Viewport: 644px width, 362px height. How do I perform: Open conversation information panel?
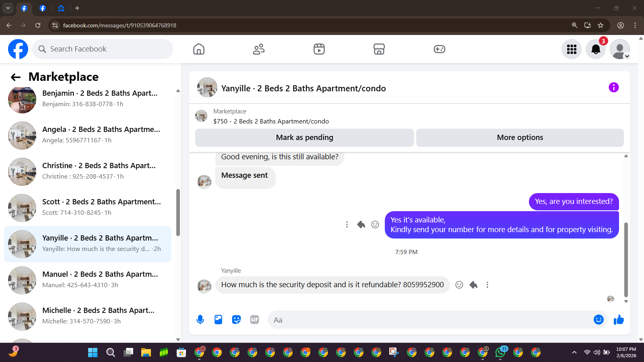[613, 87]
